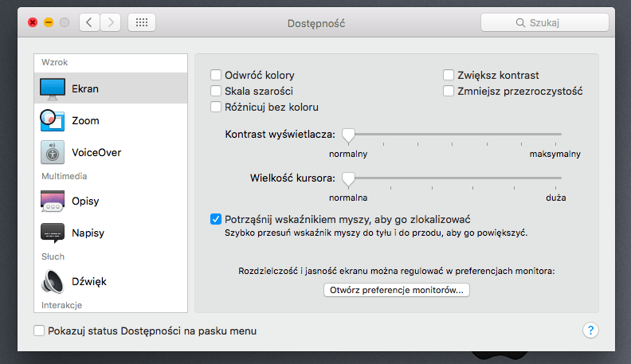The height and width of the screenshot is (364, 631).
Task: Click the 'Rozdzielczość i jasność ekranu' note
Action: click(397, 271)
